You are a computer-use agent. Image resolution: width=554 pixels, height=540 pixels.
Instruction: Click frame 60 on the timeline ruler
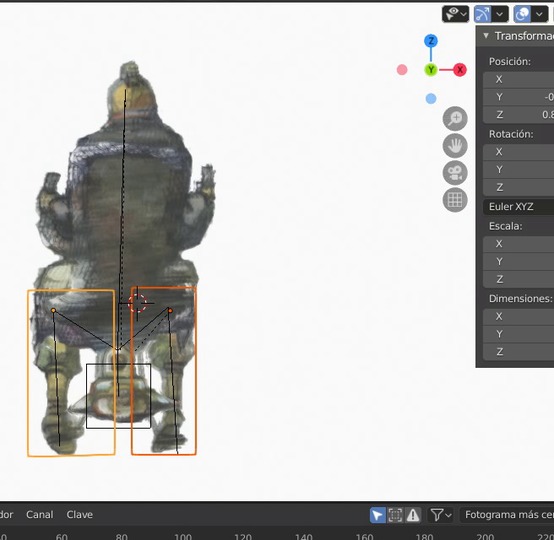pyautogui.click(x=61, y=537)
